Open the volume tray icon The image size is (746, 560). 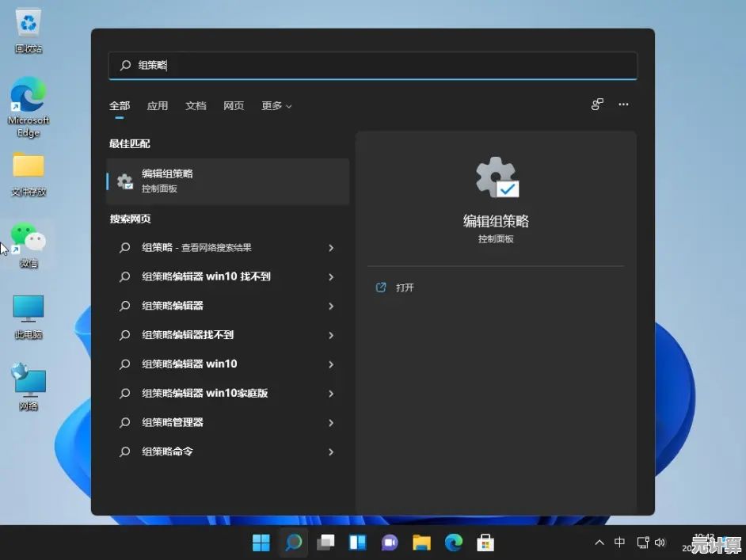tap(660, 543)
